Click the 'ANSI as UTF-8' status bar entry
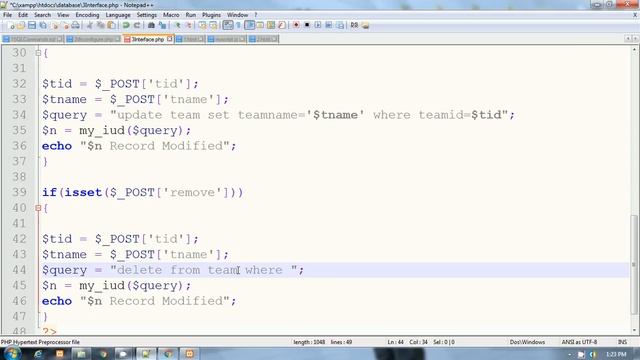 (x=579, y=342)
